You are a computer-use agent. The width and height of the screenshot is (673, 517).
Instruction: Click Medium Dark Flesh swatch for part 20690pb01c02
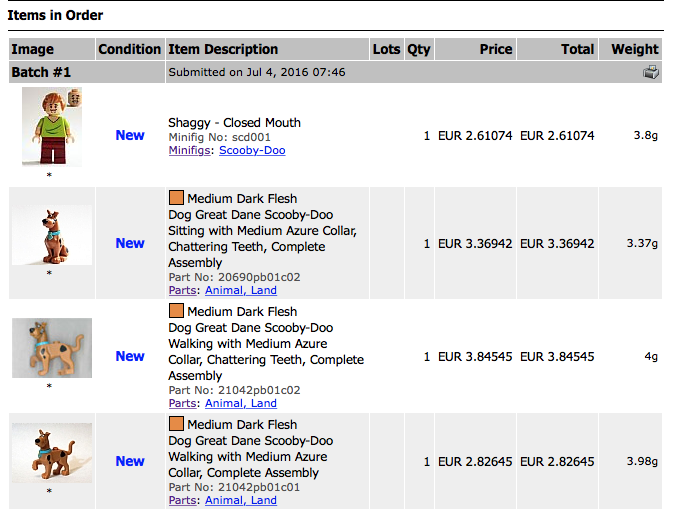[176, 198]
